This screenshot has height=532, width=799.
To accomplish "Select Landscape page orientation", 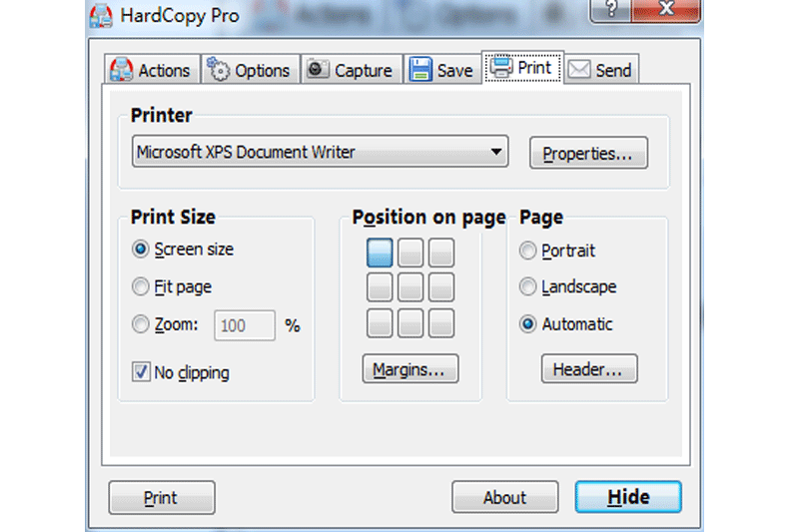I will tap(567, 286).
